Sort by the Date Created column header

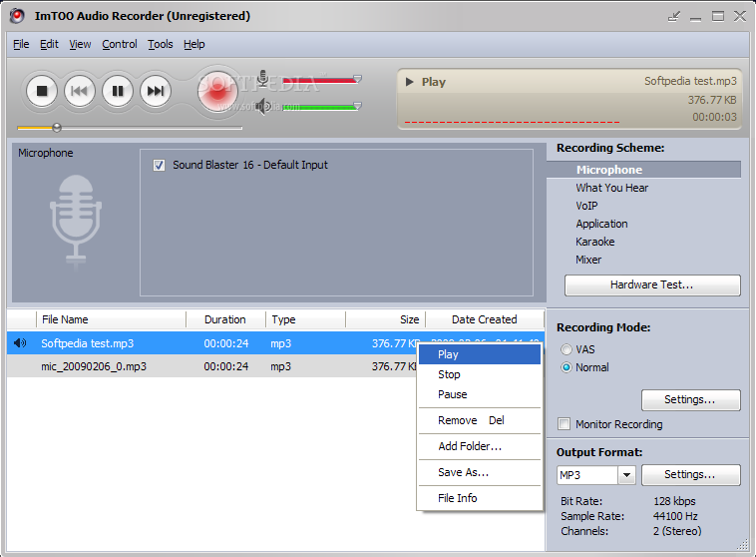485,319
